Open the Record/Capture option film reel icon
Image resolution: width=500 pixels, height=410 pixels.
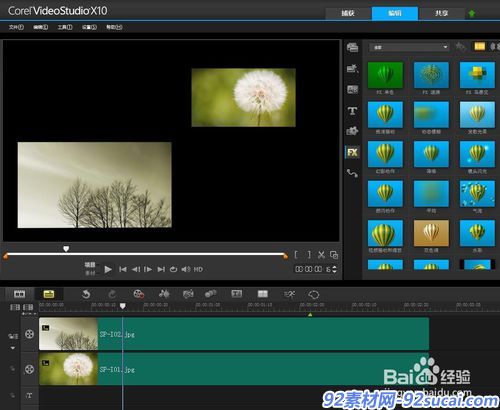point(138,294)
